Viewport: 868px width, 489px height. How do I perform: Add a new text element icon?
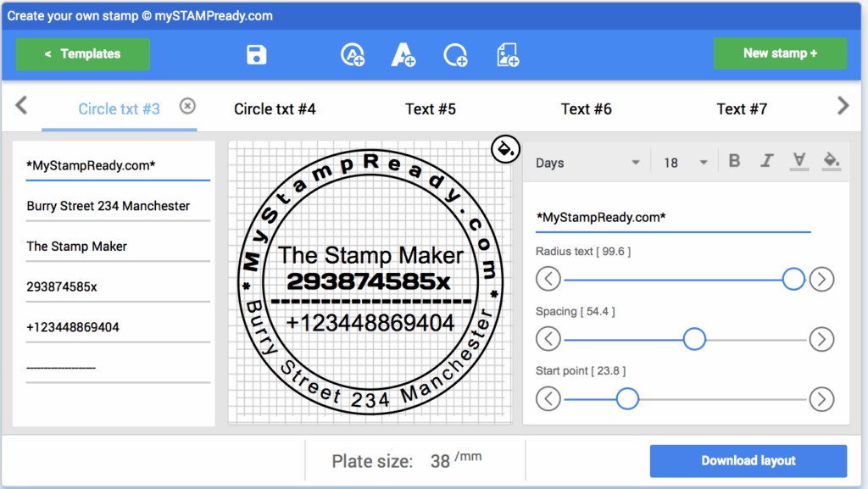pos(403,55)
